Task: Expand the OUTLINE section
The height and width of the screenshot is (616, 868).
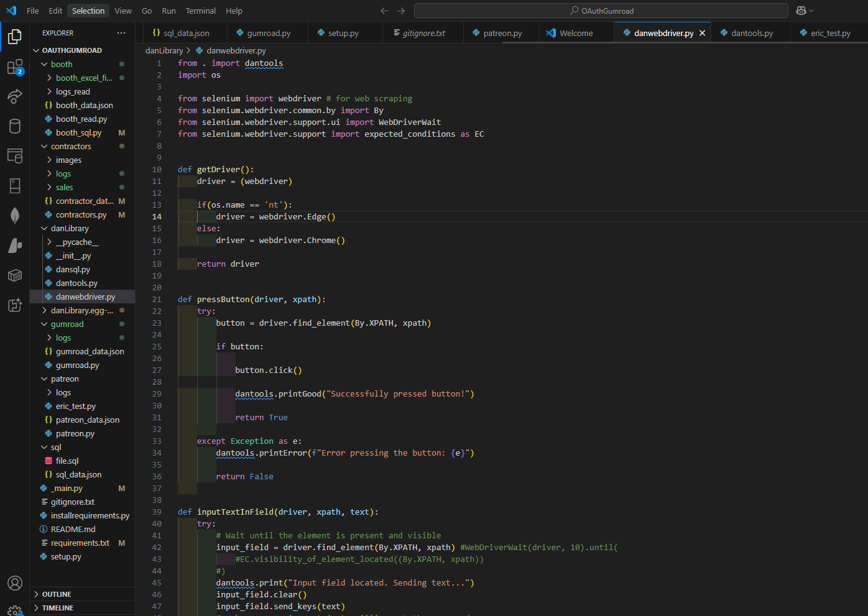Action: 82,594
